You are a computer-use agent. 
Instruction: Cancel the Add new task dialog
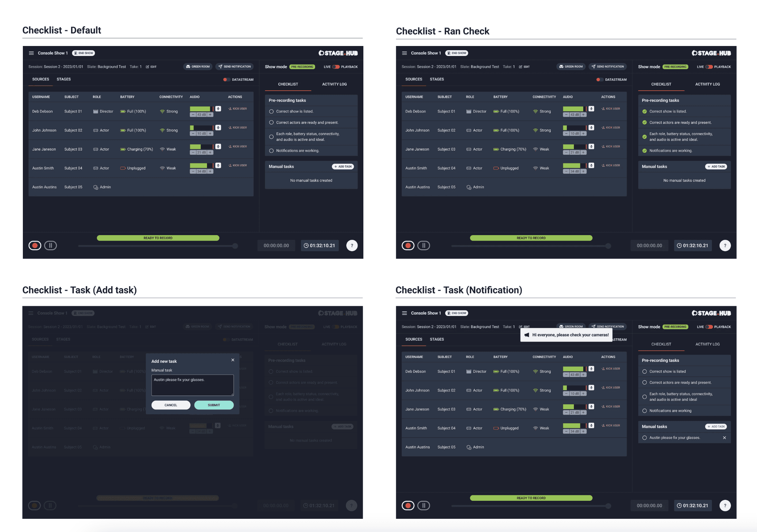coord(171,405)
